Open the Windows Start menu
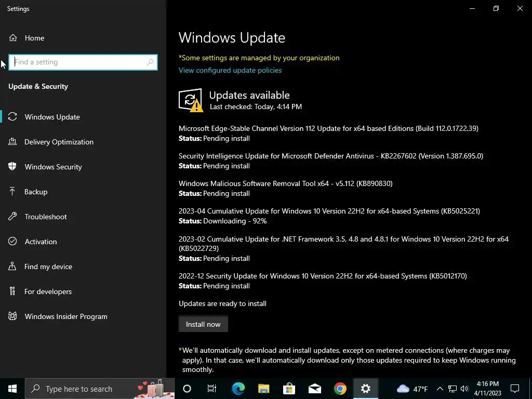The height and width of the screenshot is (399, 532). pyautogui.click(x=12, y=389)
